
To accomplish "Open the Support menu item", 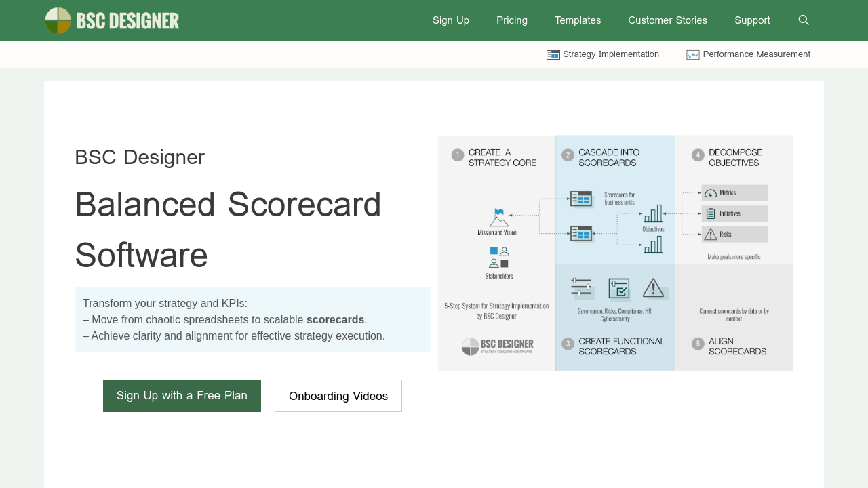I will tap(752, 20).
